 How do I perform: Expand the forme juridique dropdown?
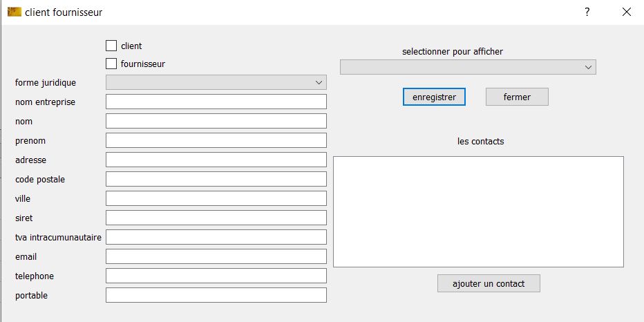click(x=216, y=82)
